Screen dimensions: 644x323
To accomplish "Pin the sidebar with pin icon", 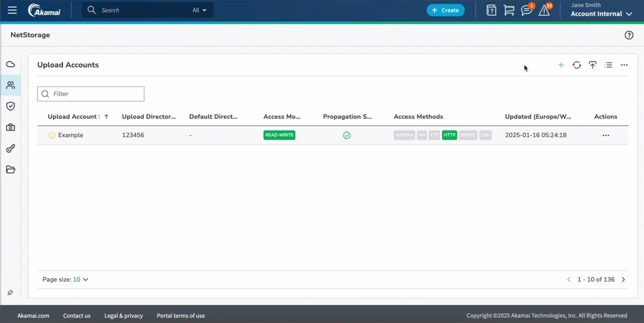I will pos(10,293).
